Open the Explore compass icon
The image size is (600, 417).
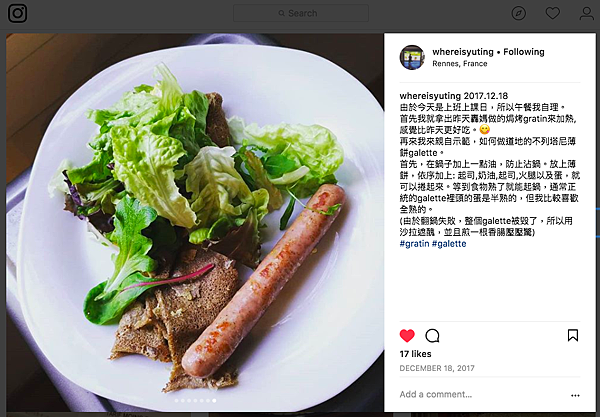(518, 13)
